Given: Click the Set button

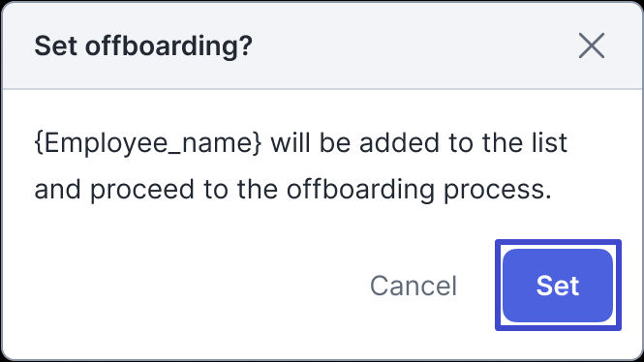Looking at the screenshot, I should pos(558,286).
